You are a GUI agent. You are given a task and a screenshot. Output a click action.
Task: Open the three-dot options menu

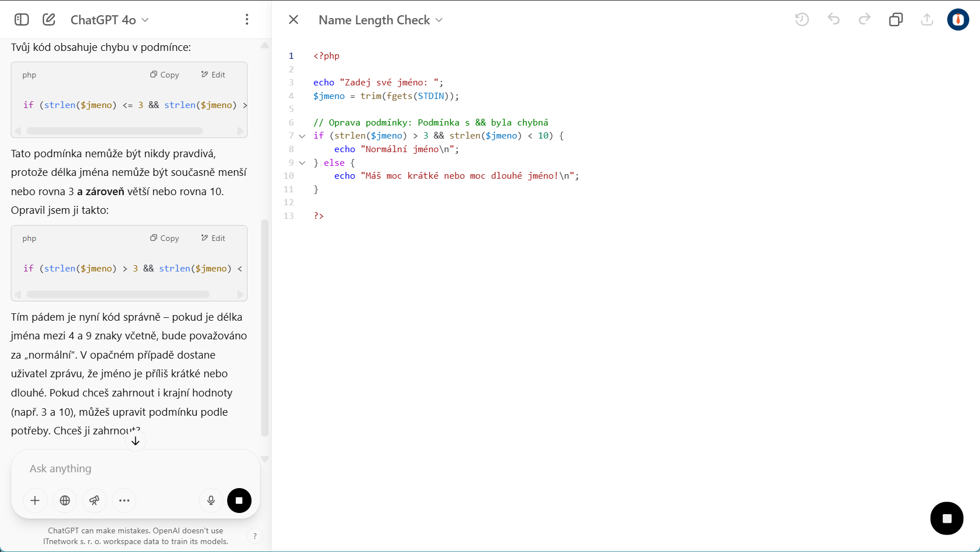click(247, 20)
